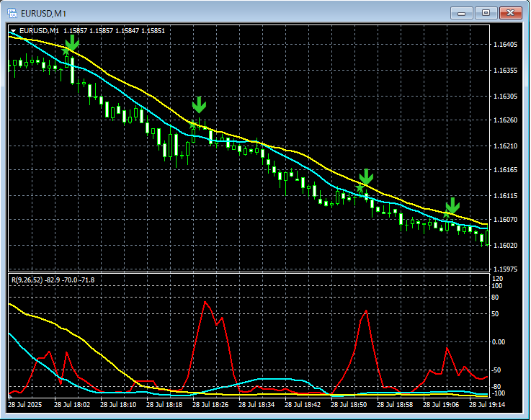Click the time label 28 Jul 19:06
This screenshot has width=531, height=420.
(x=441, y=405)
